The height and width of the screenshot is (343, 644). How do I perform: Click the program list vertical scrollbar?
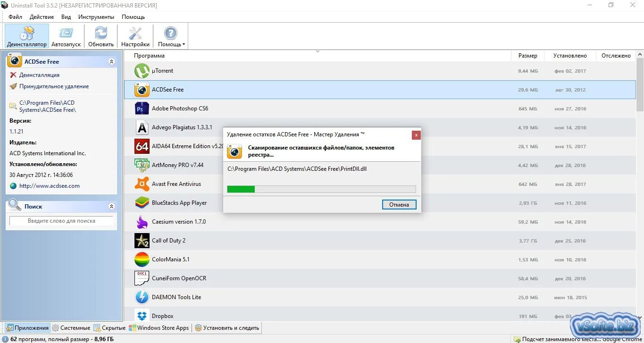point(640,85)
